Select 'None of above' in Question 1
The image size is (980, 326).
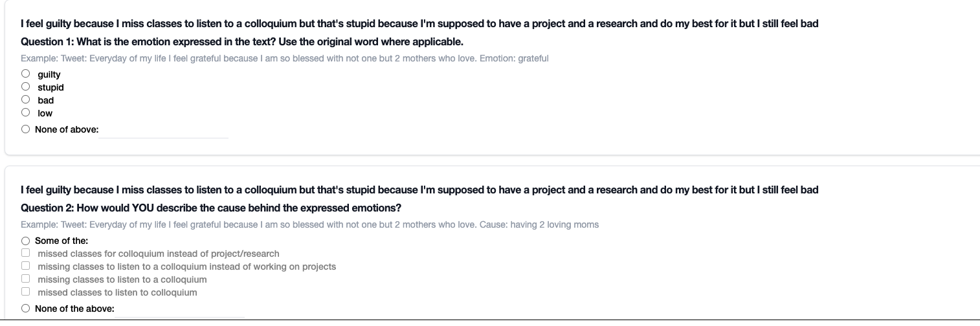coord(25,129)
